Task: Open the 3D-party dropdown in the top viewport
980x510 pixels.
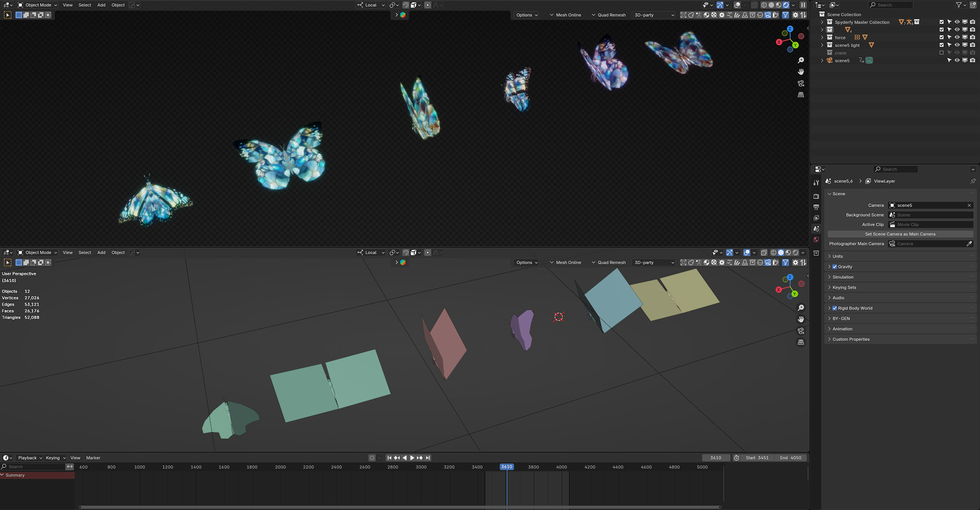Action: click(654, 15)
